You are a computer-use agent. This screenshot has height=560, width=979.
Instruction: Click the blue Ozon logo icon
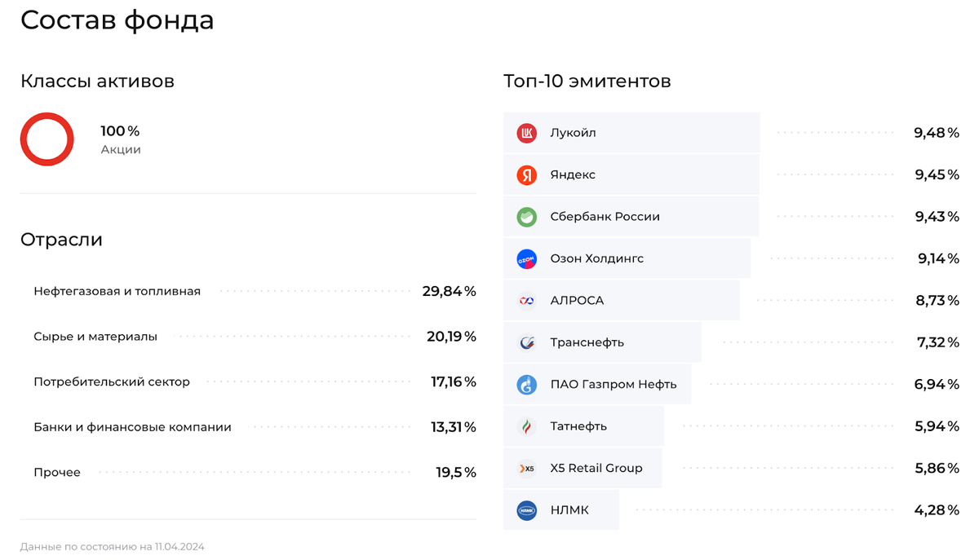point(527,258)
